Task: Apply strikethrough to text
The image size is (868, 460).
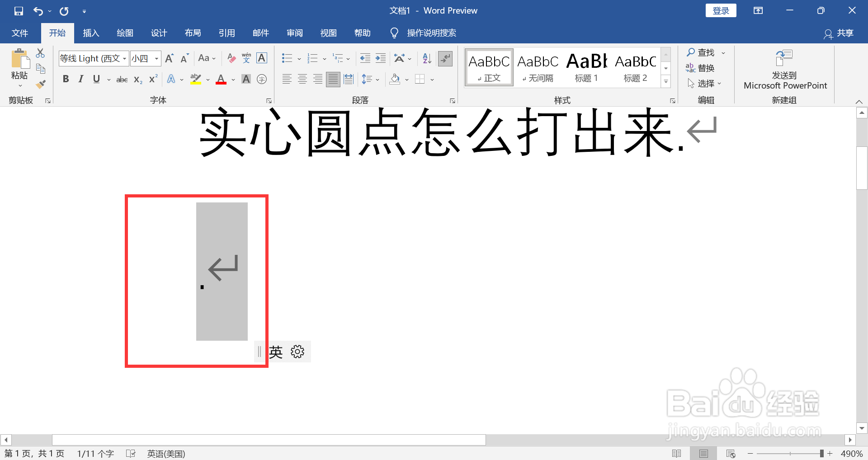Action: [121, 79]
